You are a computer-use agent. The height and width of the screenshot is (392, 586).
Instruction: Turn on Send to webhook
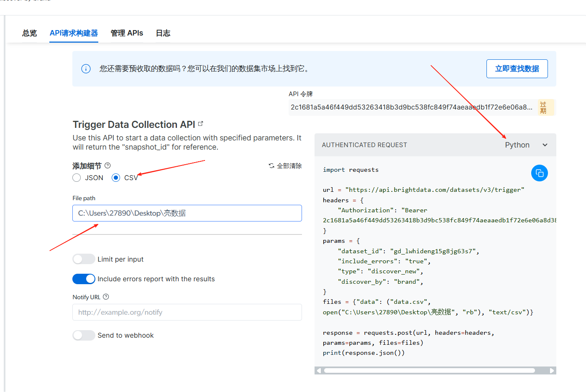click(x=84, y=335)
